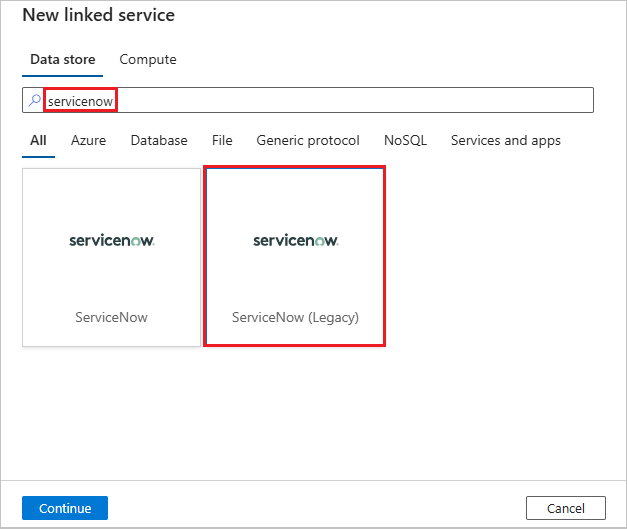Click the "ServiceNow" caption under first tile
The image size is (627, 529).
click(x=112, y=317)
